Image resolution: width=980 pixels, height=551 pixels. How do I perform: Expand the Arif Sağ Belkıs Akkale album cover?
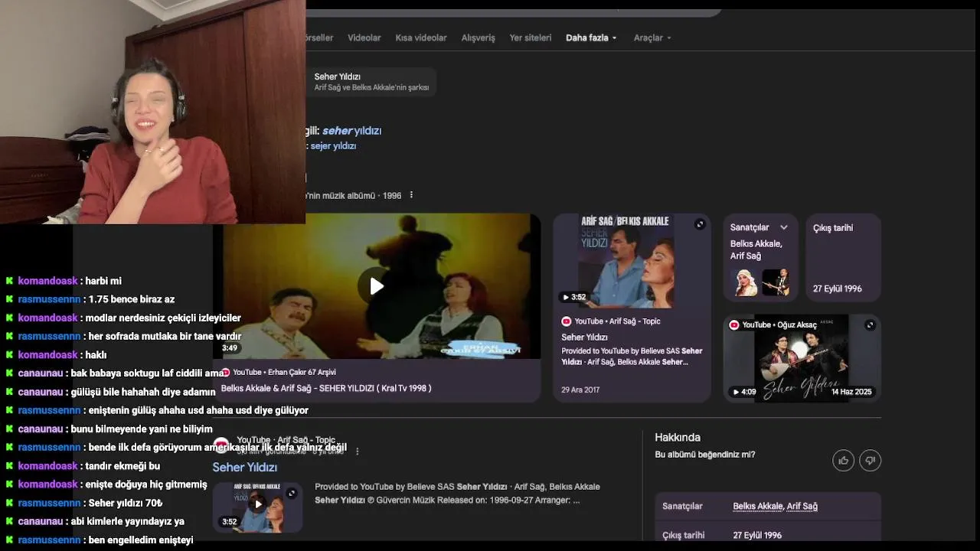pos(700,224)
